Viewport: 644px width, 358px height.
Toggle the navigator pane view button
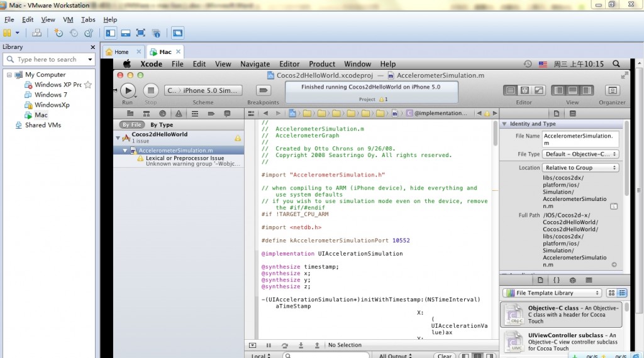click(558, 90)
